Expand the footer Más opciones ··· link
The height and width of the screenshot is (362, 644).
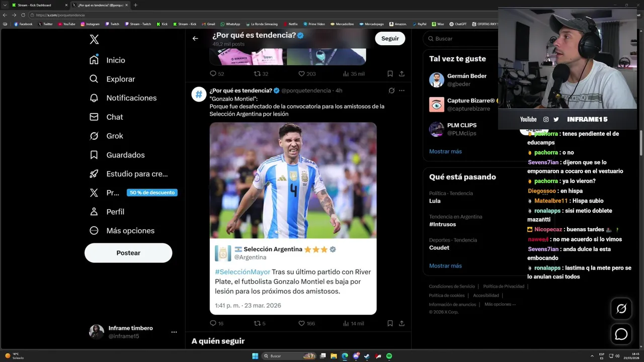500,304
